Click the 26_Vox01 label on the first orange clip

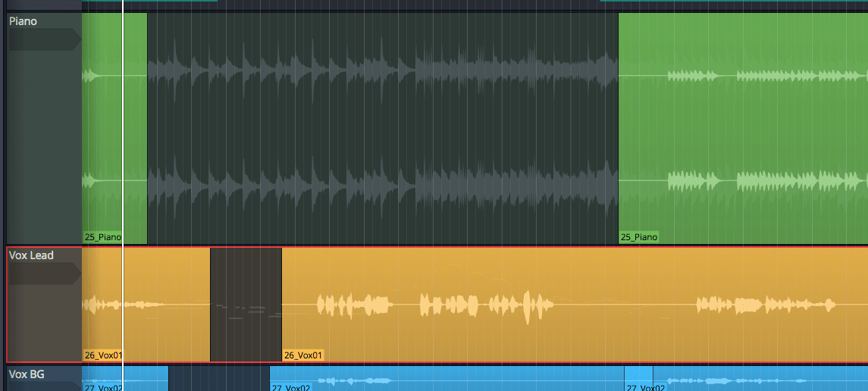tap(103, 355)
